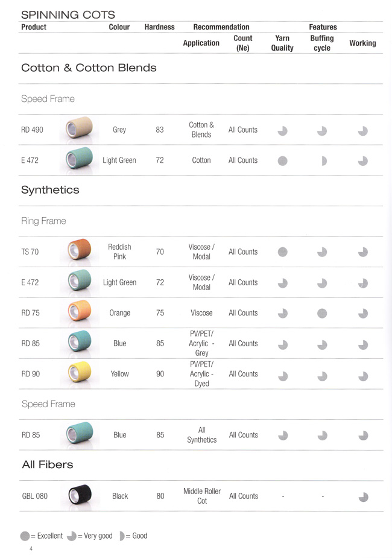Click RD 75 Buffing cycle excellent icon
Image resolution: width=392 pixels, height=558 pixels.
(322, 313)
